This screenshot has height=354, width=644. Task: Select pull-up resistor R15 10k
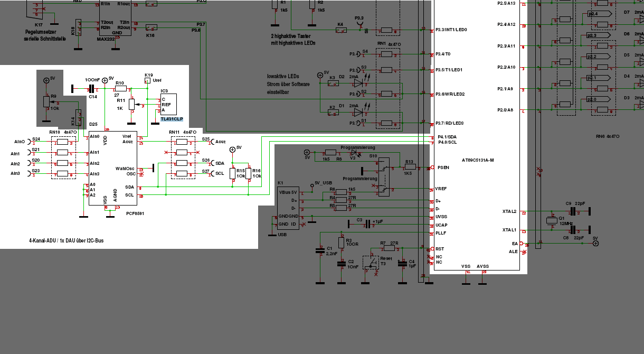click(x=232, y=174)
